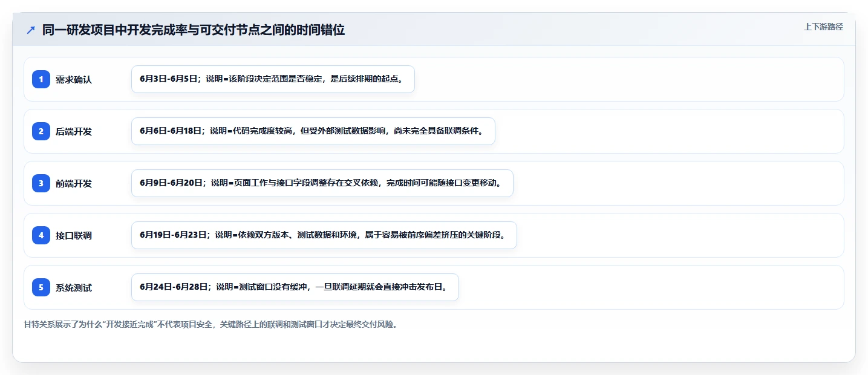Click step badge 3 for 前端开发
868x375 pixels.
[41, 183]
